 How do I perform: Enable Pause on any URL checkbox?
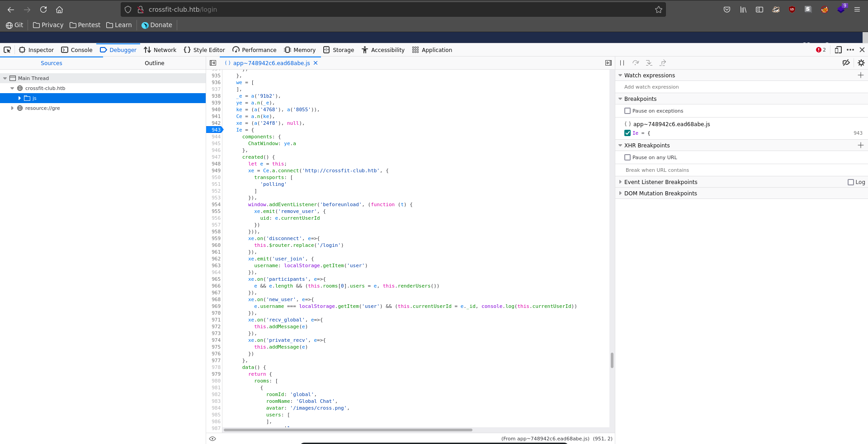point(627,157)
